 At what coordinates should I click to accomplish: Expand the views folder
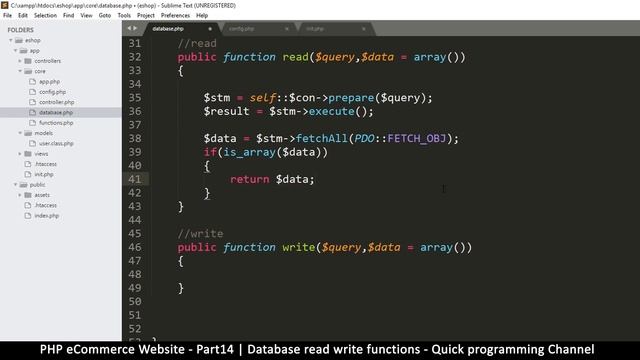point(20,154)
